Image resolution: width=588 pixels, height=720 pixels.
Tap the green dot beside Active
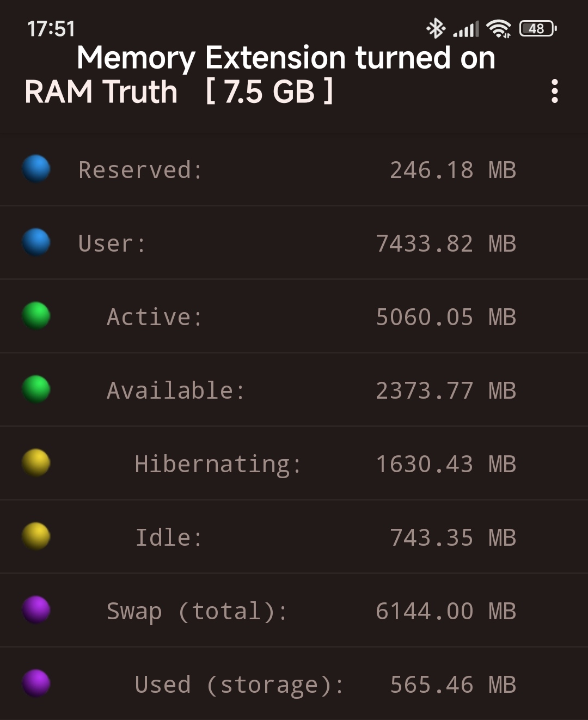click(x=36, y=315)
